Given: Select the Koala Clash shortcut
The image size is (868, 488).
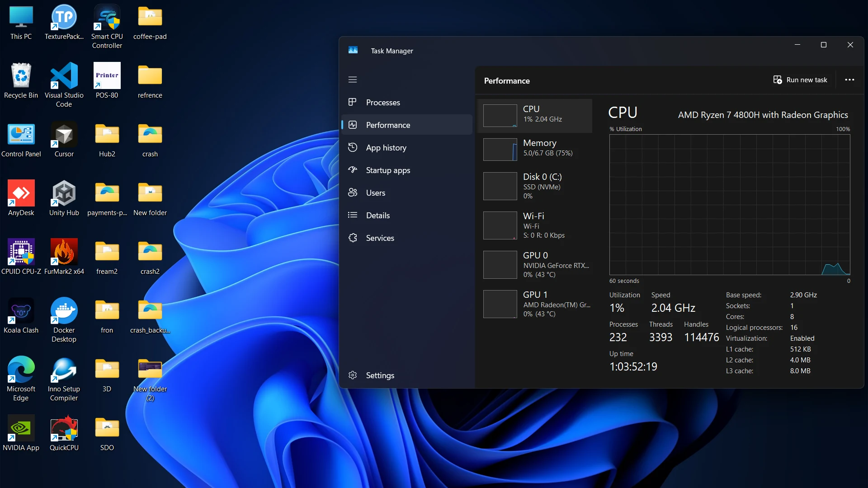Looking at the screenshot, I should (21, 317).
